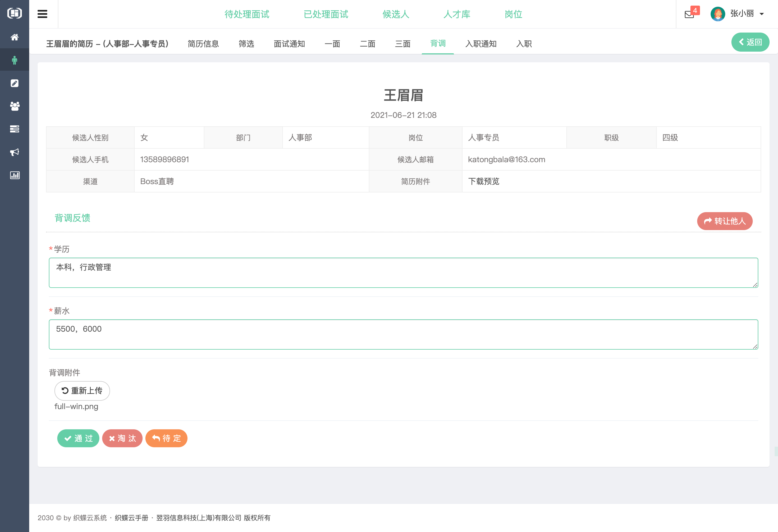Click the 返回 back button
The image size is (778, 532).
pos(750,42)
